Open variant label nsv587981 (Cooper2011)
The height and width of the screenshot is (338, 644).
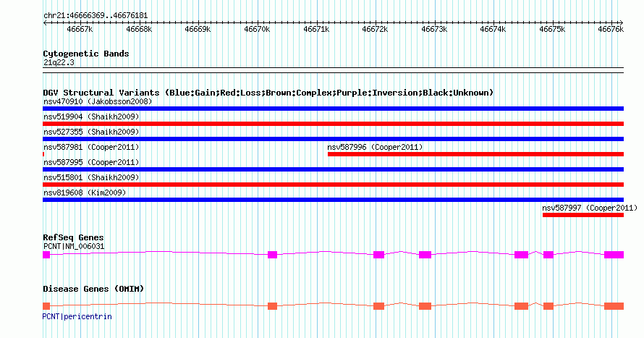(x=91, y=147)
